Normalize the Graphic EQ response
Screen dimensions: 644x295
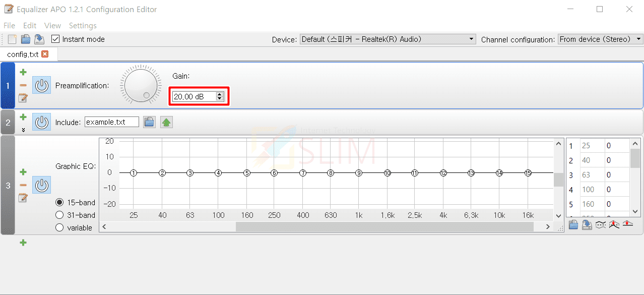tap(614, 225)
